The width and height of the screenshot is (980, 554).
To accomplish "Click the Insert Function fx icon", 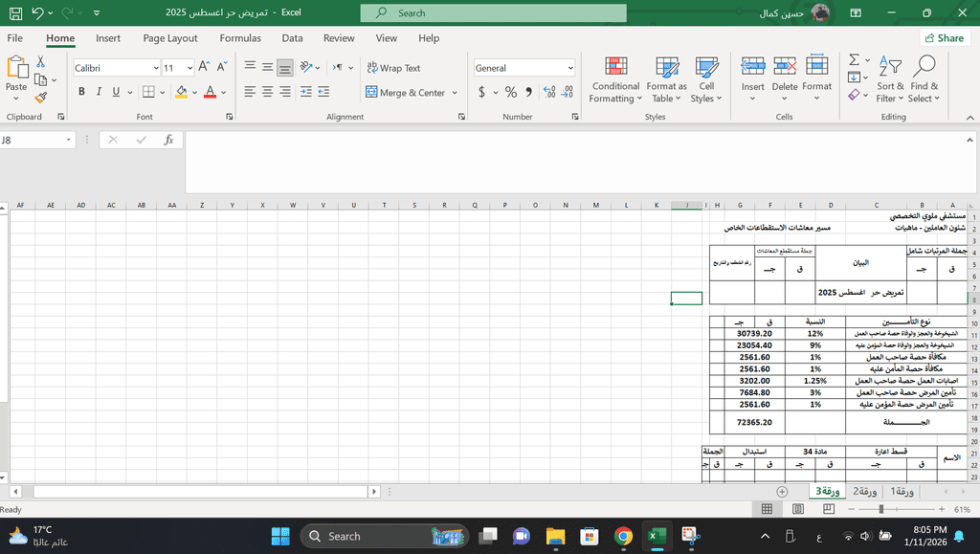I will [x=168, y=140].
